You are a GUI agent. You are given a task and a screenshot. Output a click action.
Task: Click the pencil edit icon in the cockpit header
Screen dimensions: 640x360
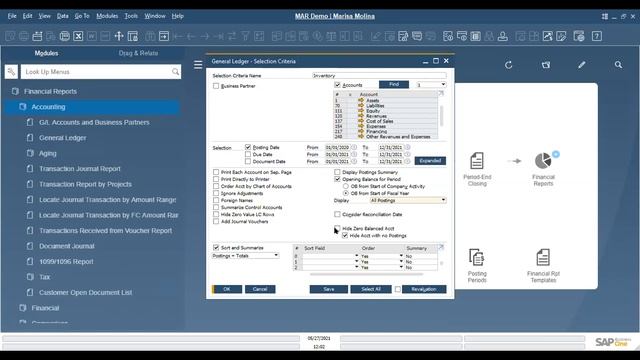(x=582, y=65)
